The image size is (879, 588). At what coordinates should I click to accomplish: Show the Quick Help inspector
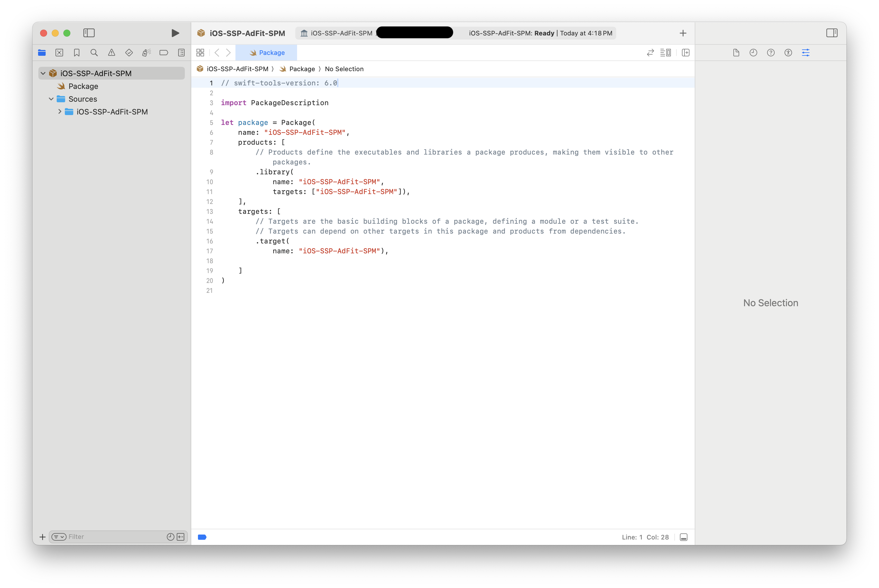point(771,53)
